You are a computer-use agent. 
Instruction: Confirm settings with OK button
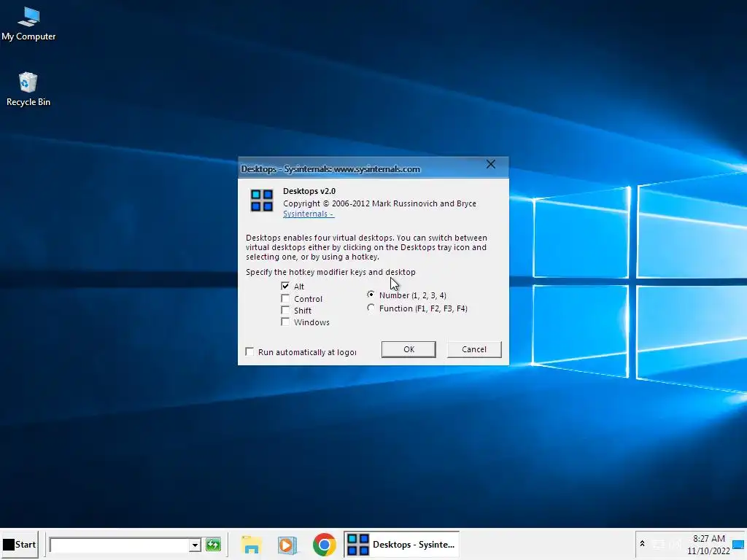(x=409, y=349)
